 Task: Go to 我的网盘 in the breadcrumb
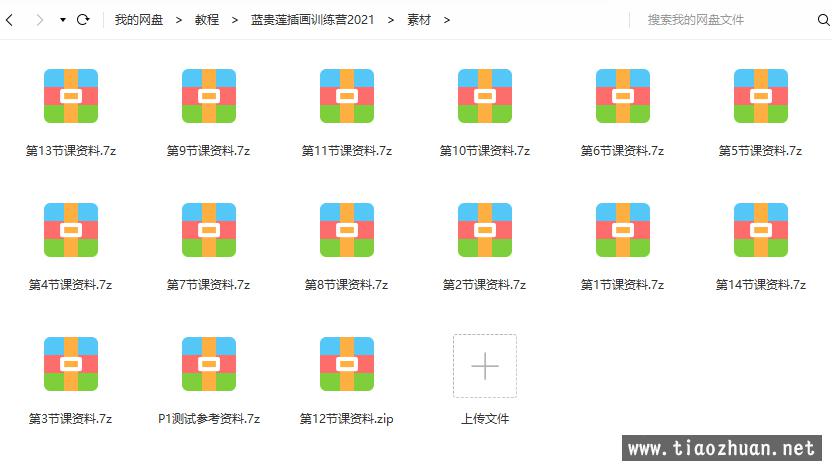point(138,19)
